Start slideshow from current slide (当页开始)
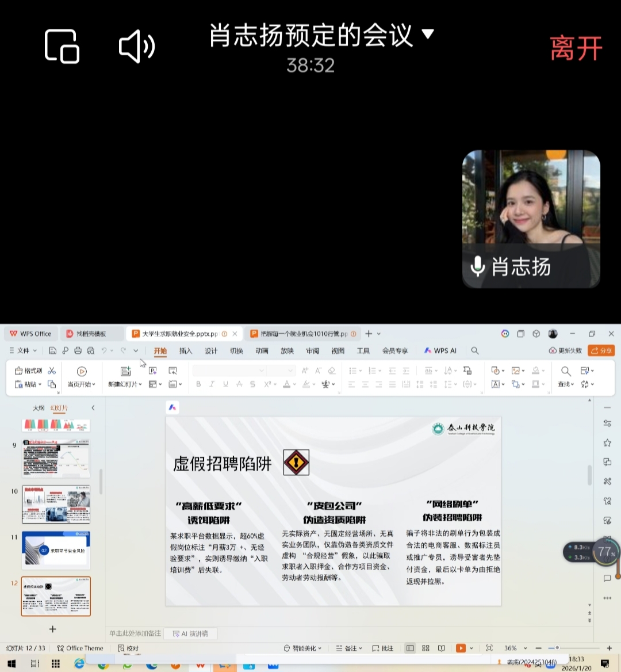Screen dimensions: 621x672 pyautogui.click(x=82, y=372)
